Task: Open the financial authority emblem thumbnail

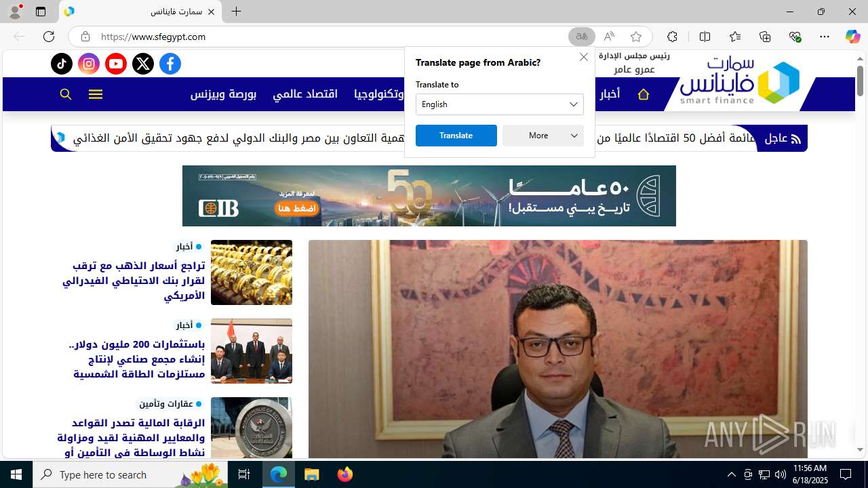Action: 252,428
